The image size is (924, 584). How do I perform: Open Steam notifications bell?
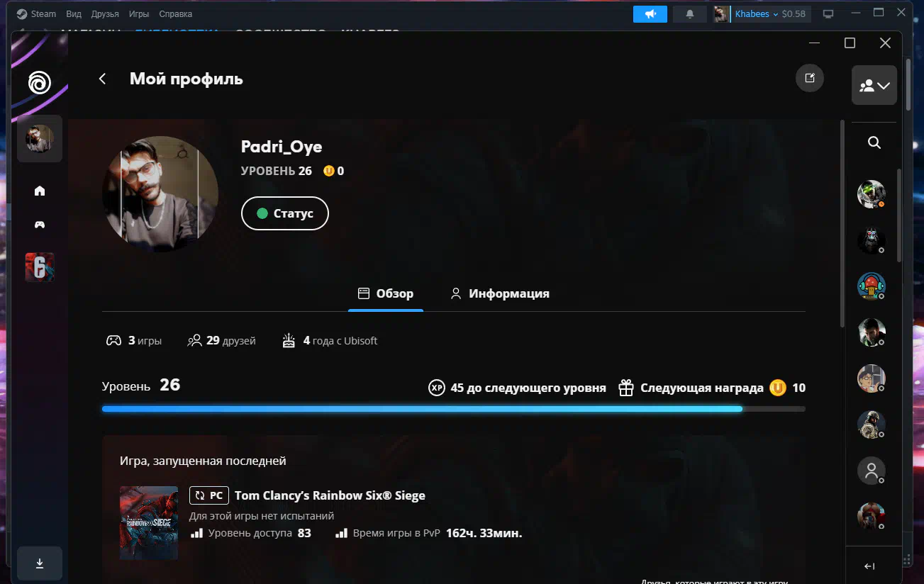pos(690,13)
